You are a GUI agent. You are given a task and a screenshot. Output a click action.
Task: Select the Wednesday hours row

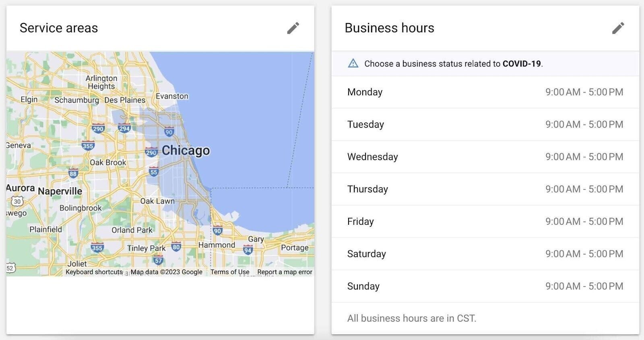pos(485,157)
